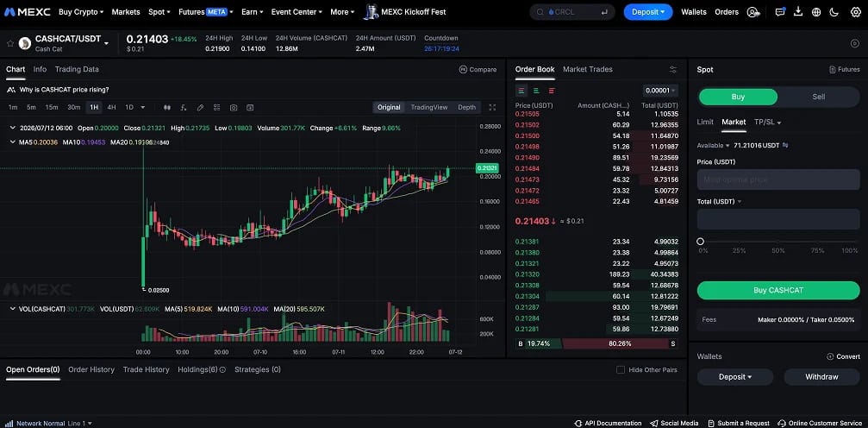Expand the Earn menu
Image resolution: width=868 pixels, height=428 pixels.
(x=253, y=11)
